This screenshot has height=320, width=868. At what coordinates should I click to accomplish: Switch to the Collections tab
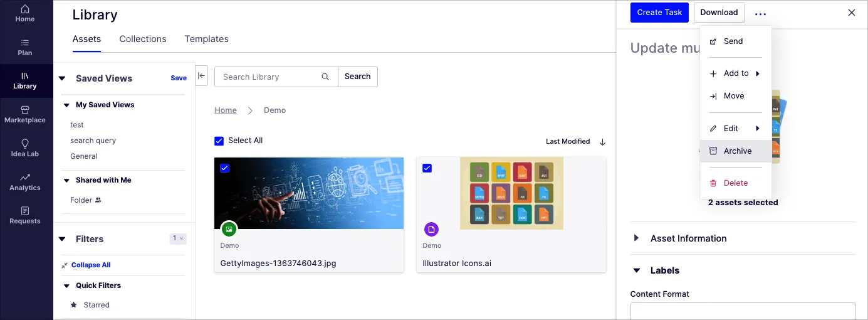tap(143, 39)
